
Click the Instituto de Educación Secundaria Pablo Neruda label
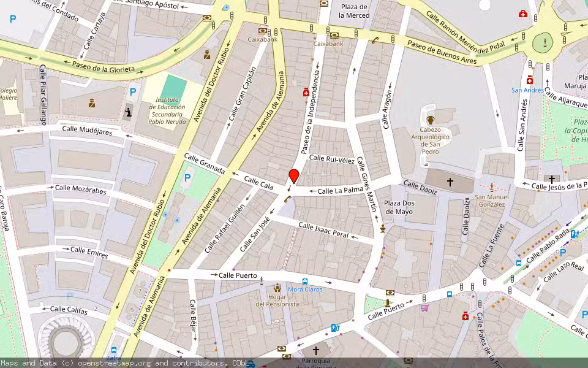click(167, 111)
